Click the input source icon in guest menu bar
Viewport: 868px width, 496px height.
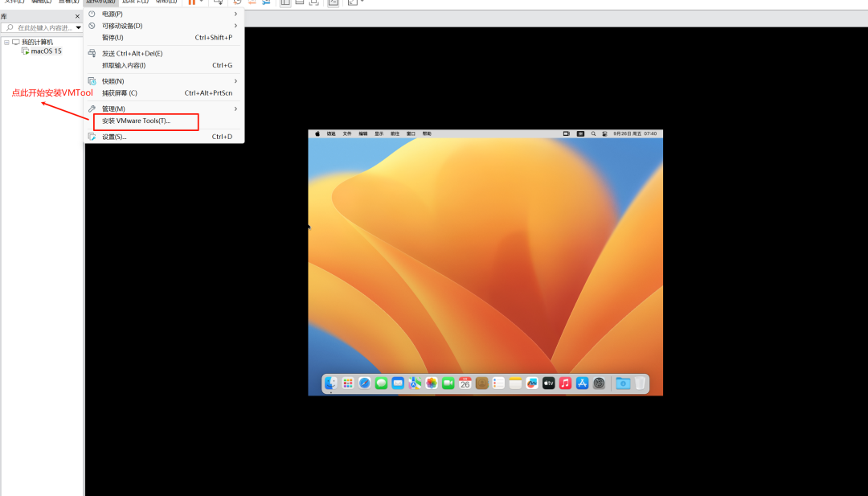(580, 133)
